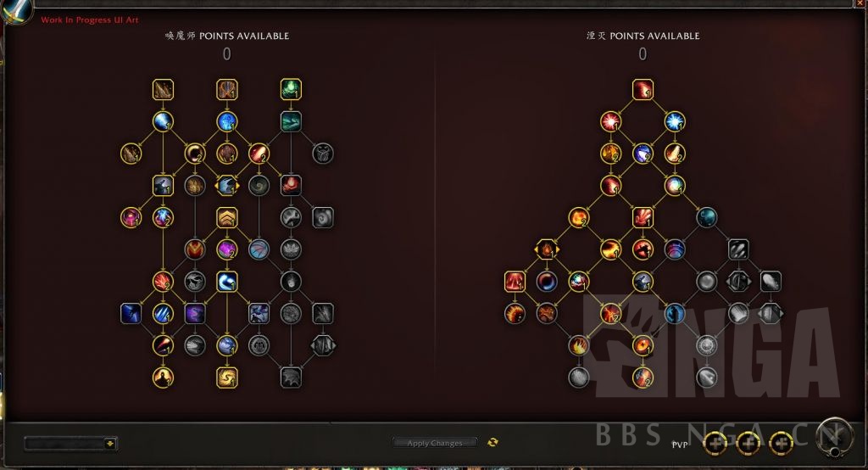Click the grey bat-wing square node at tree bottom
Image resolution: width=868 pixels, height=470 pixels.
click(291, 378)
